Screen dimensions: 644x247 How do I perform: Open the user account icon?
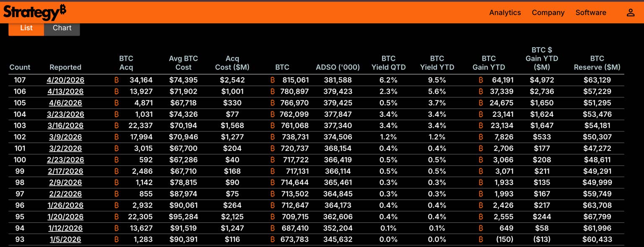pos(631,13)
